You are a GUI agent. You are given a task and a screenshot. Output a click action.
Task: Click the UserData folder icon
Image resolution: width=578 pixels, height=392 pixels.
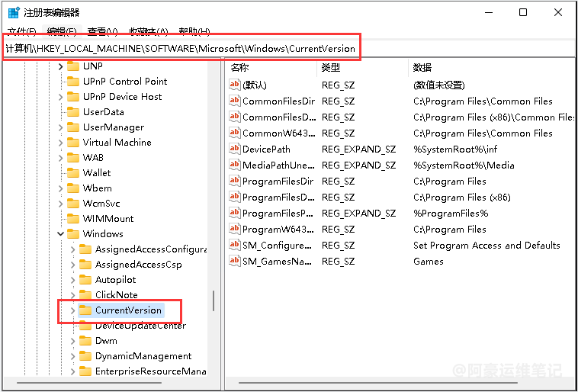point(73,112)
